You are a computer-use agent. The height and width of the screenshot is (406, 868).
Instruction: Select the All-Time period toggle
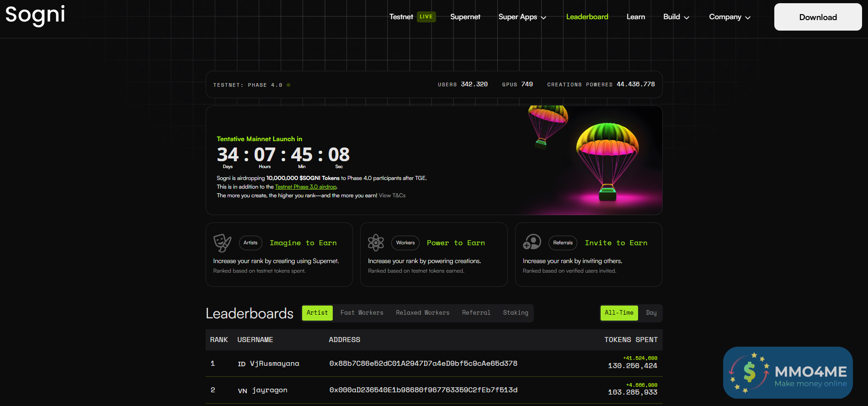(x=619, y=313)
